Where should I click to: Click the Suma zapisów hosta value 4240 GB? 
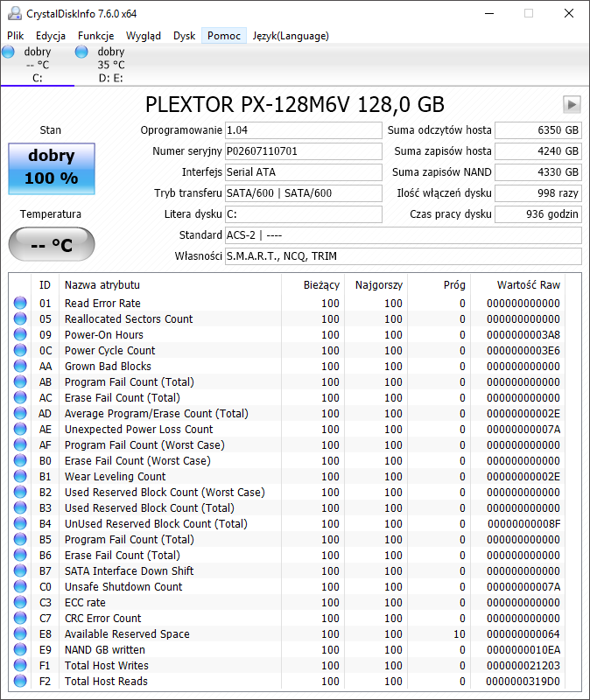pyautogui.click(x=538, y=151)
